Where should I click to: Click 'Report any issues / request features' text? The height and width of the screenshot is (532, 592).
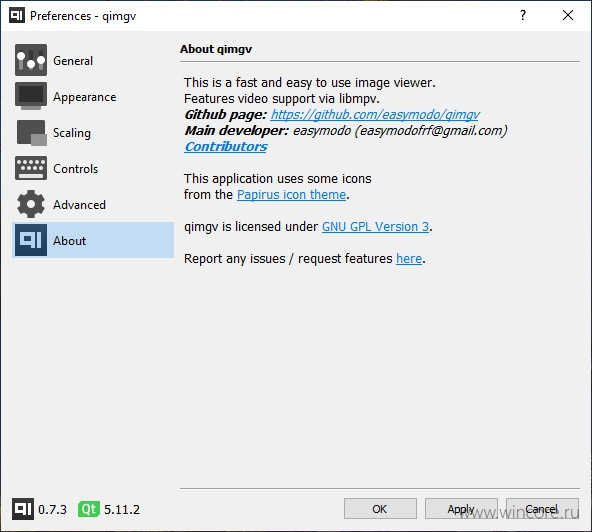[288, 259]
